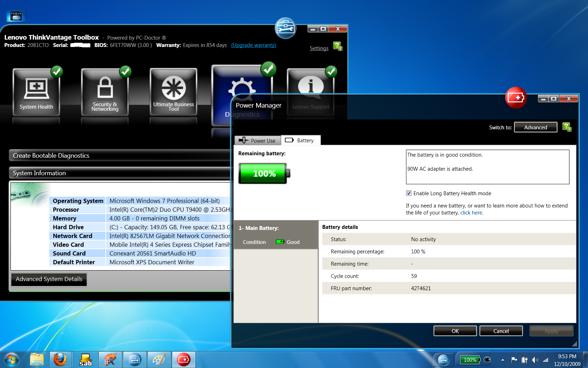The height and width of the screenshot is (368, 588).
Task: Click Cancel in Power Manager
Action: (x=501, y=331)
